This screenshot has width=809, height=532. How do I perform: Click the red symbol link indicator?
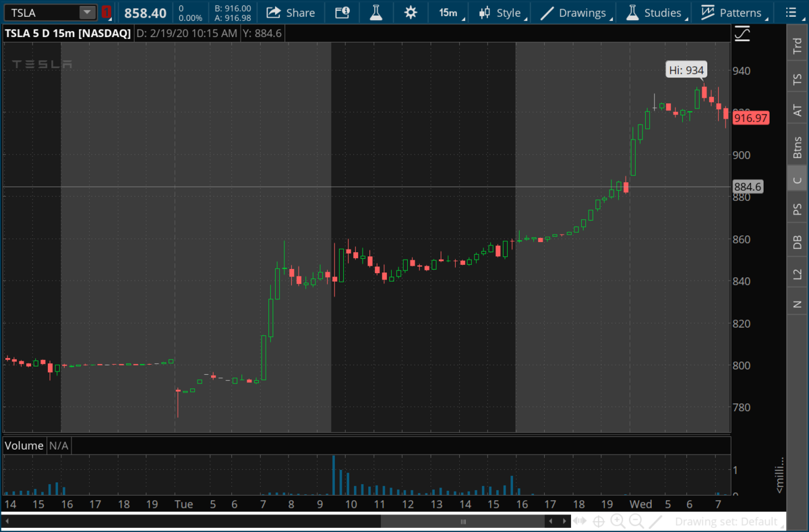107,12
